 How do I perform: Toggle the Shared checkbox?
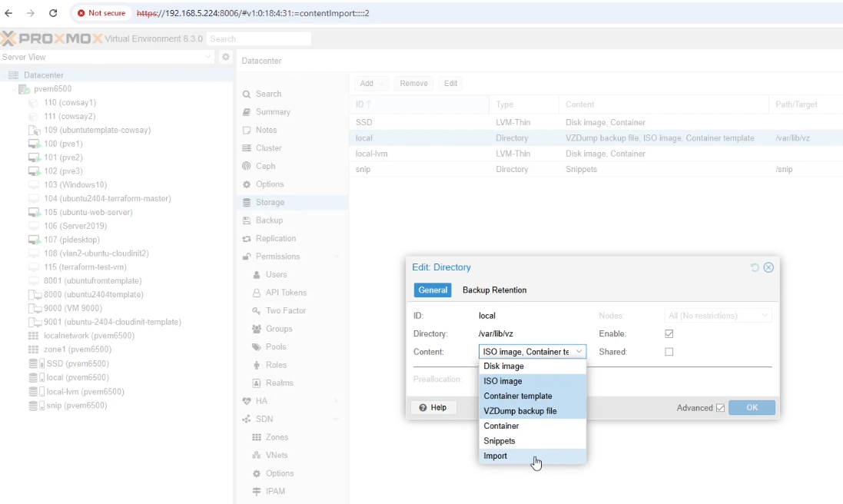click(x=669, y=352)
